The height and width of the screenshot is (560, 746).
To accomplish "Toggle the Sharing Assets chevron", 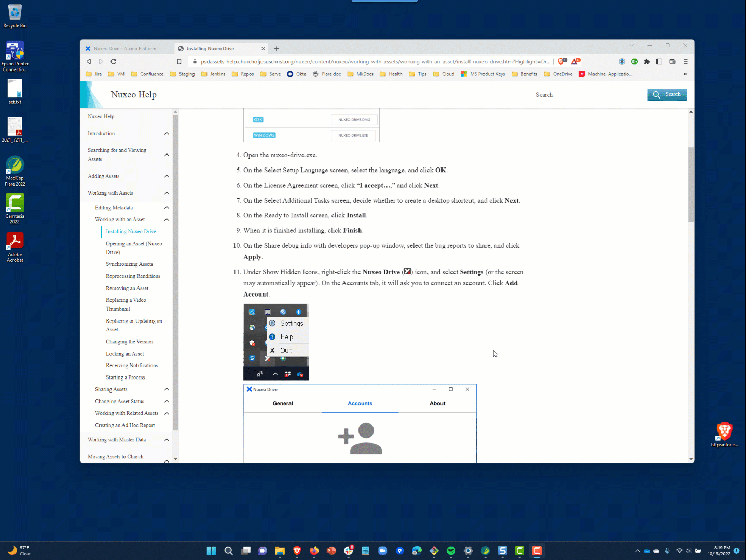I will (167, 389).
